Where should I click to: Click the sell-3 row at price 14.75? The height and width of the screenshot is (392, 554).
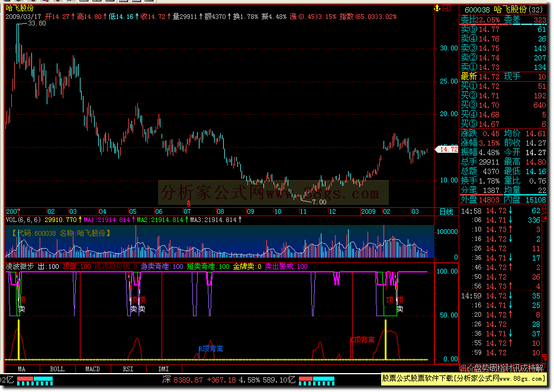pos(504,49)
